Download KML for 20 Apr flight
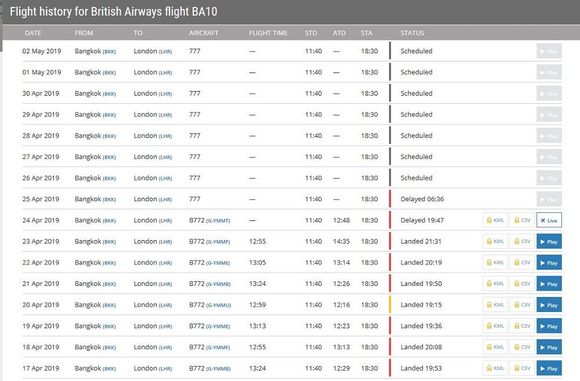This screenshot has height=381, width=580. pos(495,305)
